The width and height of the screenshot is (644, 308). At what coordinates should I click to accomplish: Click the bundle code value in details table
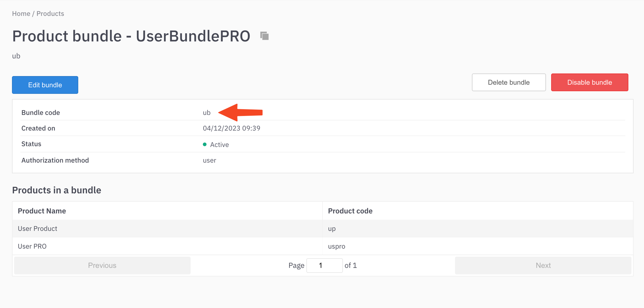207,113
